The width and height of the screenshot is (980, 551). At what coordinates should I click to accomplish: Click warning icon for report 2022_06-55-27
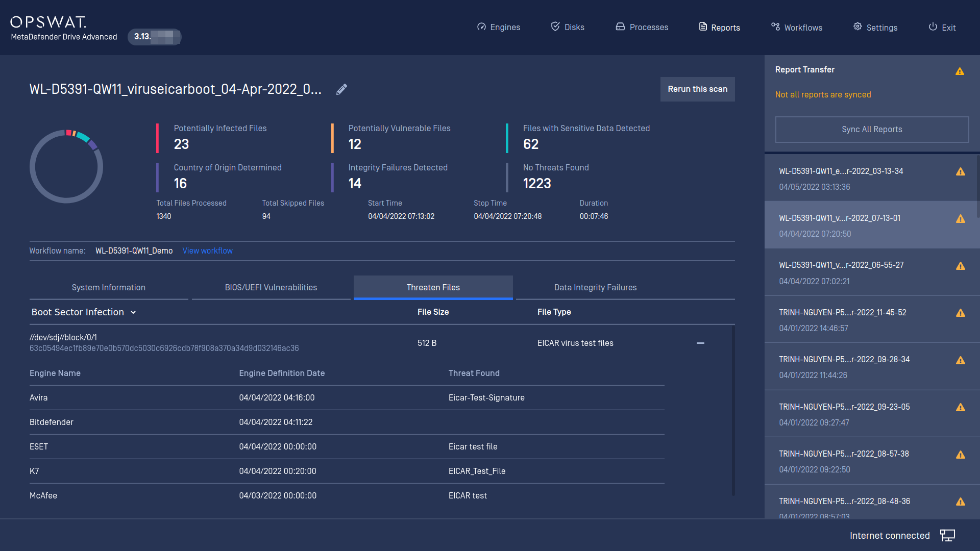pos(961,266)
